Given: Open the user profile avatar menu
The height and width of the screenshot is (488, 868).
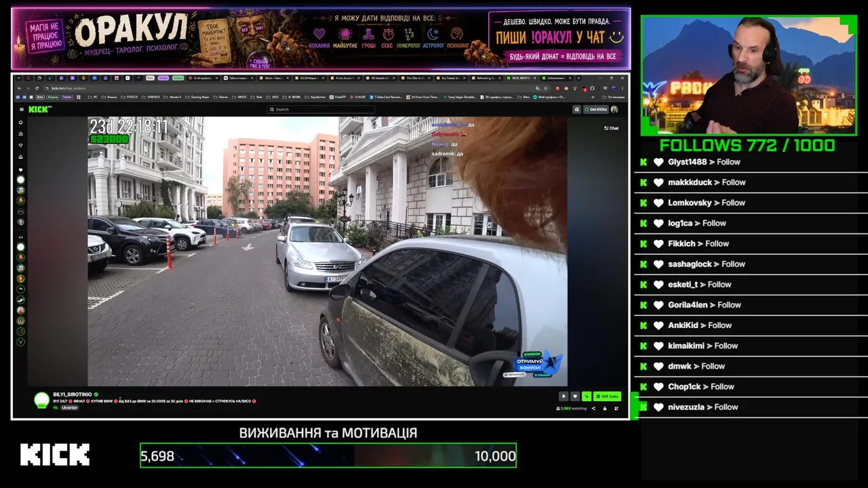Looking at the screenshot, I should (614, 109).
